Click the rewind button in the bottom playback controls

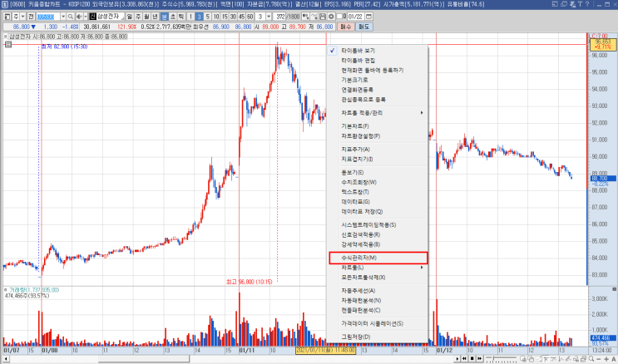click(x=464, y=358)
